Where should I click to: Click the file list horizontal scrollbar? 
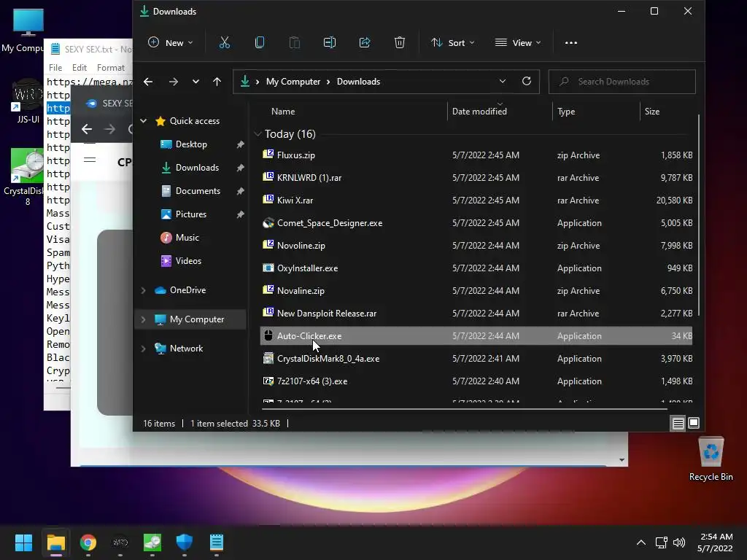tap(464, 408)
